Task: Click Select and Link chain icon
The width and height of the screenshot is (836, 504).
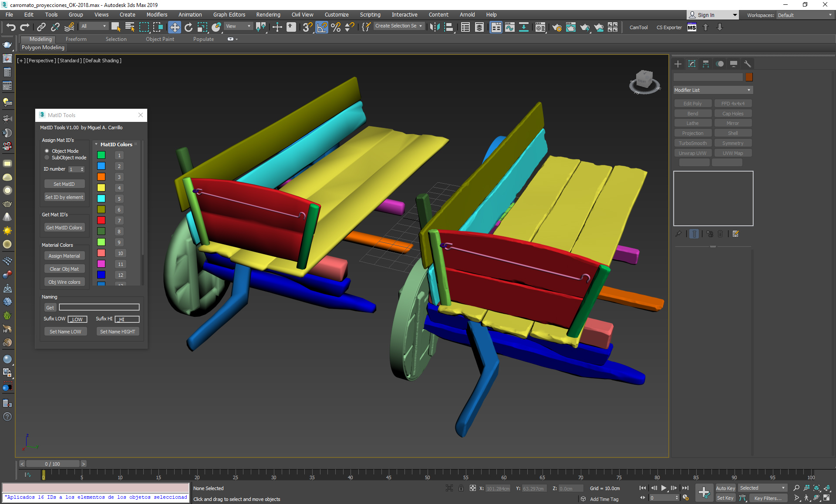Action: tap(41, 27)
